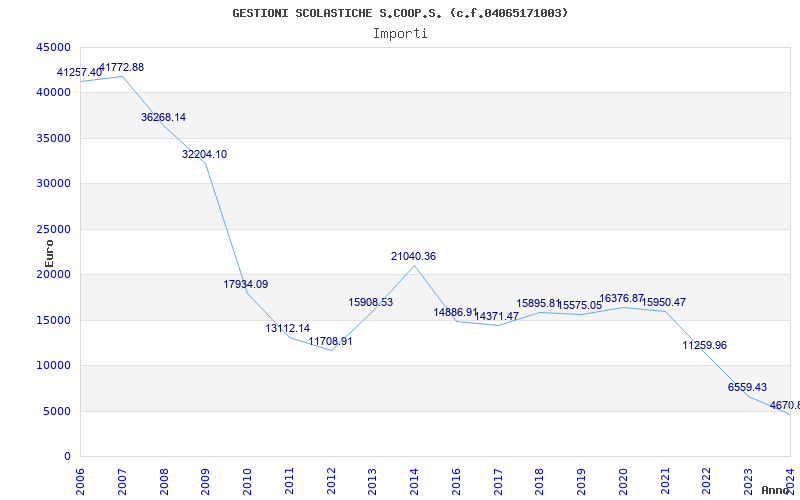This screenshot has height=500, width=800.
Task: Select the data label 15950.47
Action: click(x=664, y=302)
